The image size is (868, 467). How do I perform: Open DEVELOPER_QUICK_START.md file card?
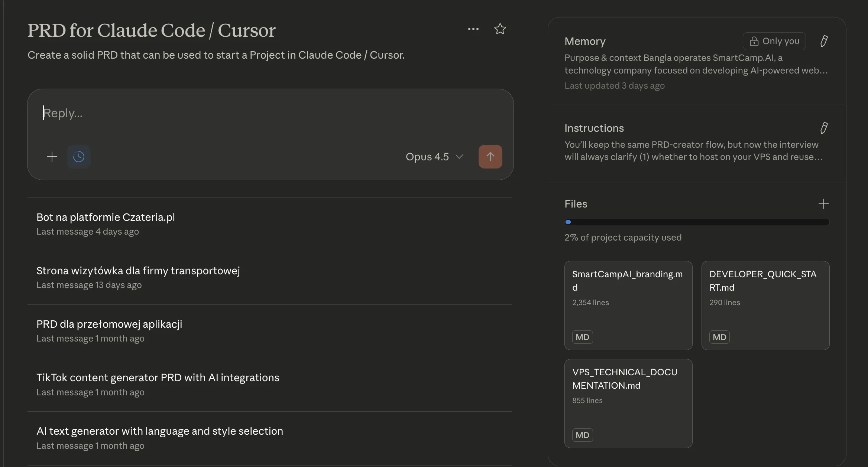click(765, 306)
